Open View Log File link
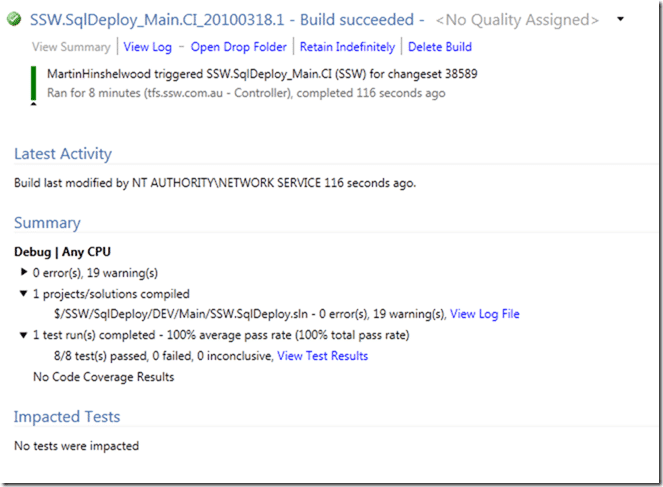 (485, 314)
